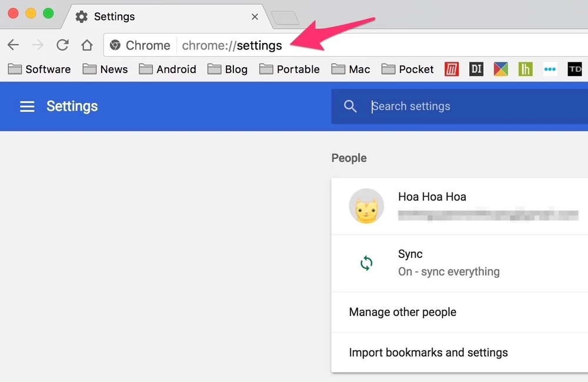Expand the Software bookmarks folder
Image resolution: width=588 pixels, height=382 pixels.
click(39, 69)
